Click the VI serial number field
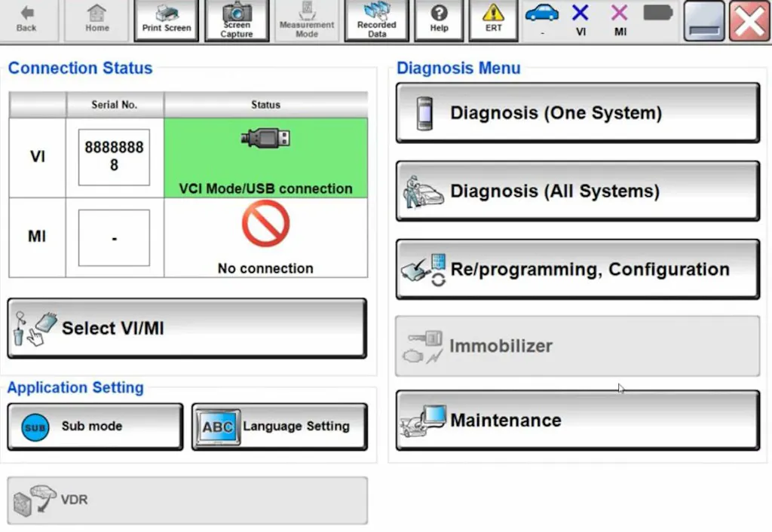772x532 pixels. pos(114,157)
